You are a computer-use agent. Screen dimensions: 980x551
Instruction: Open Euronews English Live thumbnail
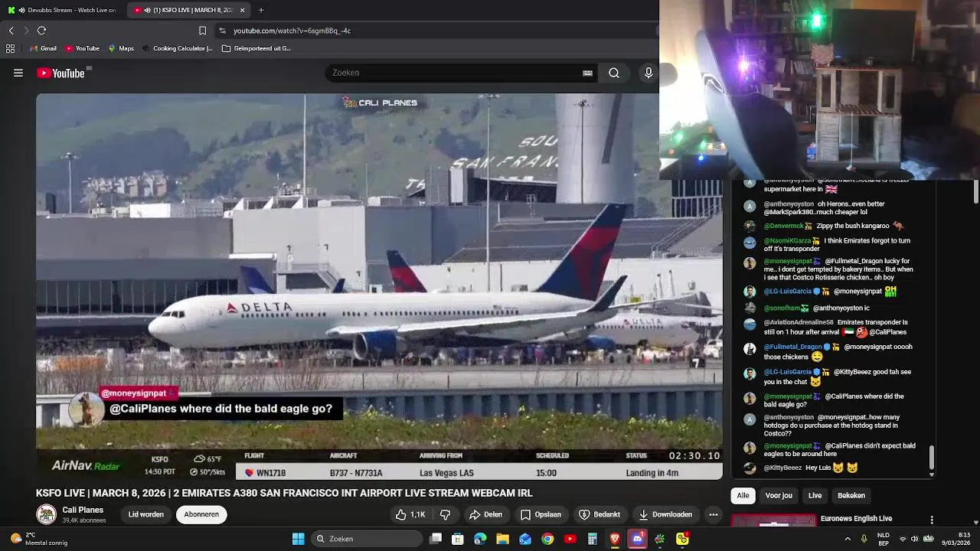773,520
